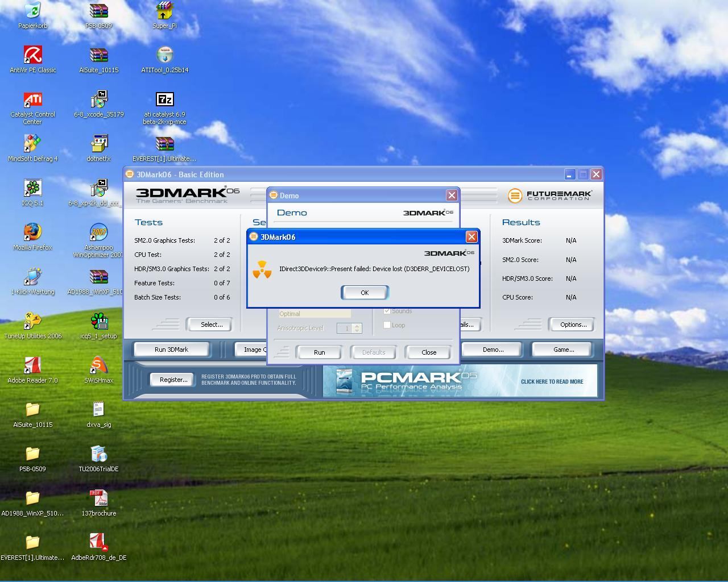Launch ICQ 5.1 shortcut

click(33, 188)
